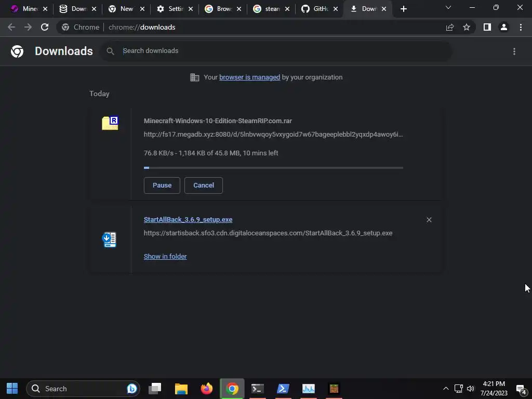
Task: Open the tab search dropdown chevron
Action: pyautogui.click(x=448, y=7)
